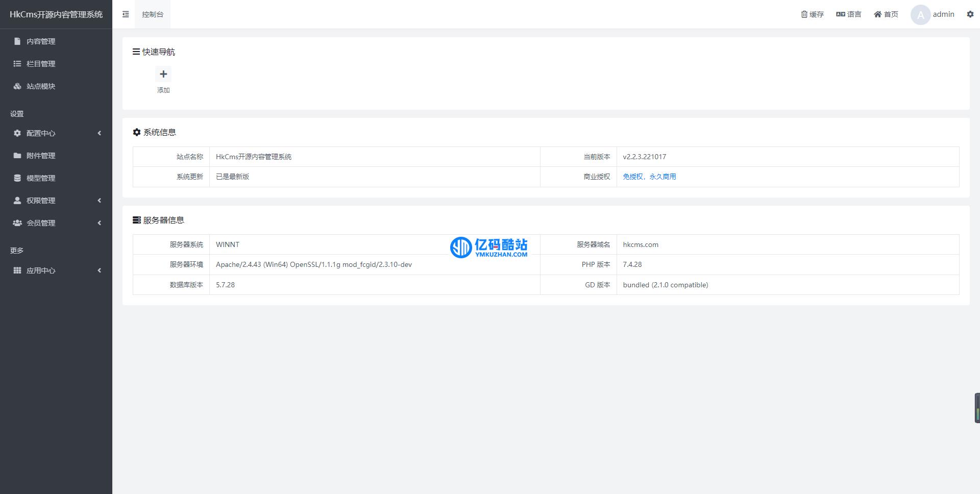Open the admin avatar circle

920,14
